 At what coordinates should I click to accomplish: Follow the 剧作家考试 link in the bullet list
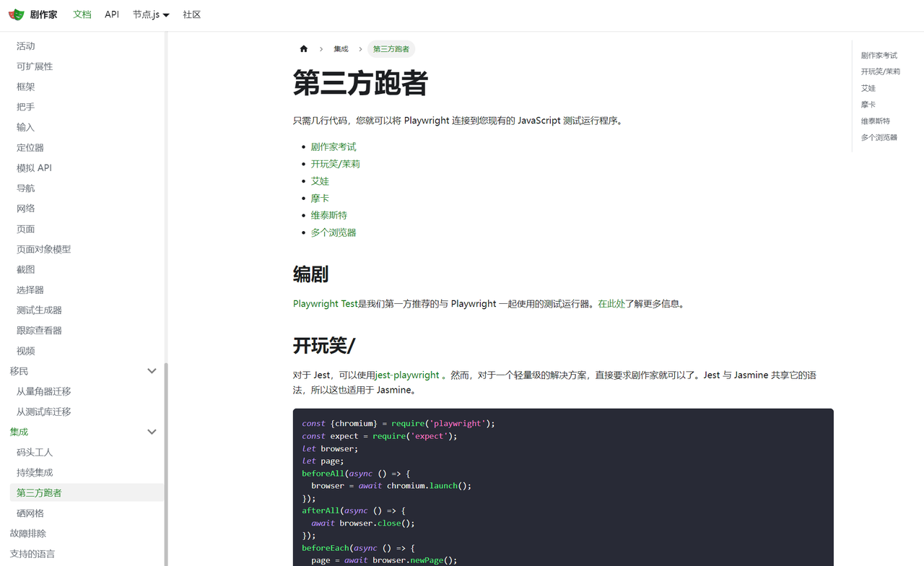(x=334, y=147)
